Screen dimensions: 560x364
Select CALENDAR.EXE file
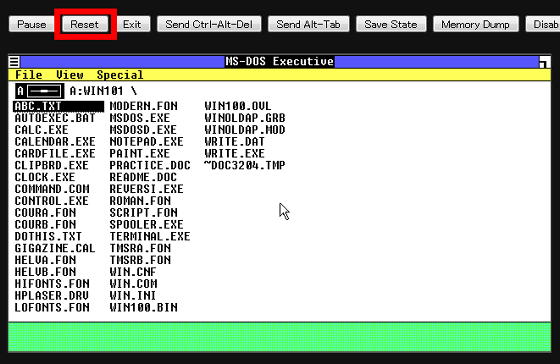[x=55, y=141]
